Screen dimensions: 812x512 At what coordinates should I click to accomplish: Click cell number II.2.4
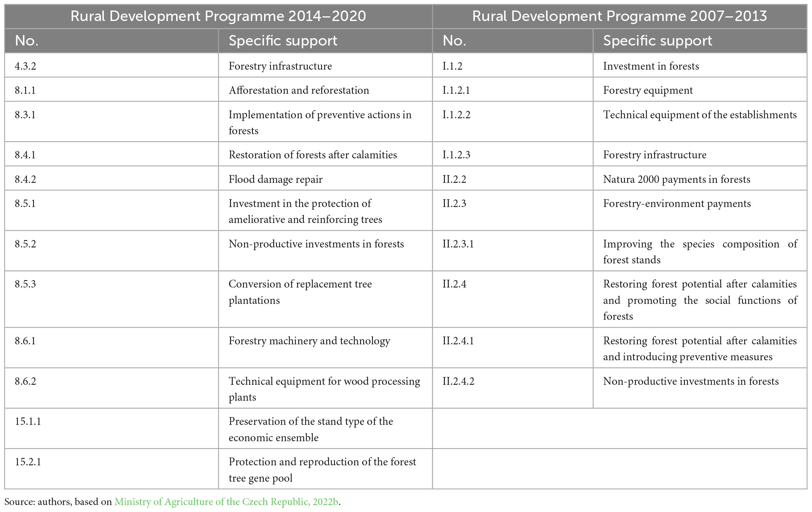513,299
